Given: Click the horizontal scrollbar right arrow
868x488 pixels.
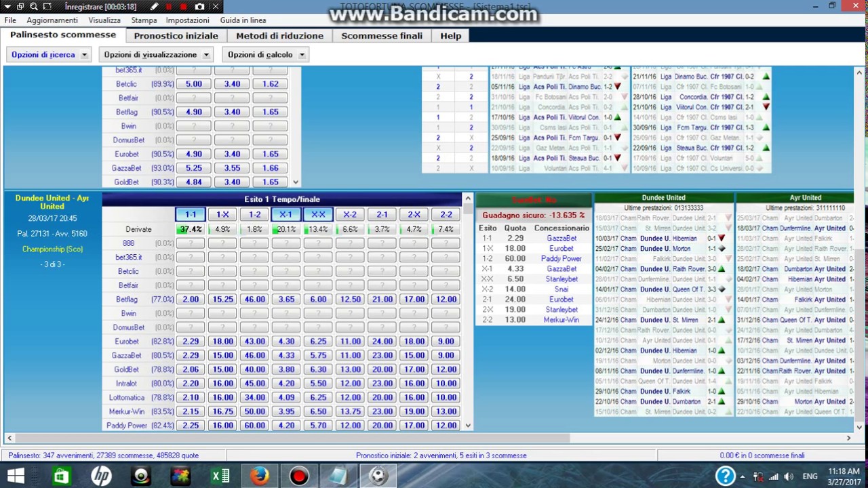Looking at the screenshot, I should pos(848,438).
